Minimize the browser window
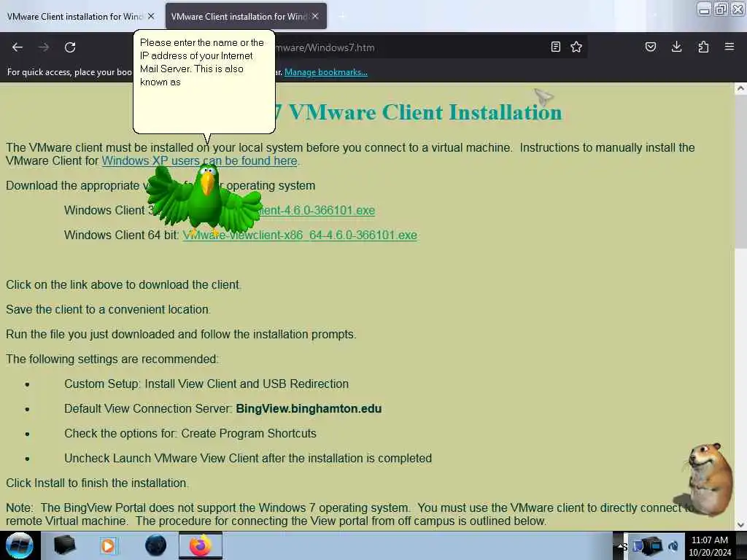Image resolution: width=747 pixels, height=560 pixels. [x=704, y=9]
